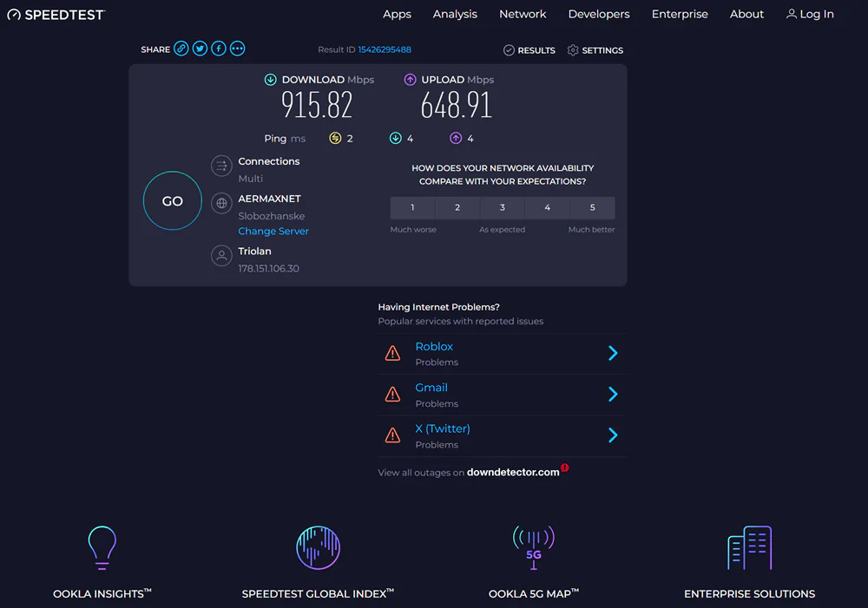Screen dimensions: 868x608
Task: Rate network availability as 2
Action: [x=457, y=207]
